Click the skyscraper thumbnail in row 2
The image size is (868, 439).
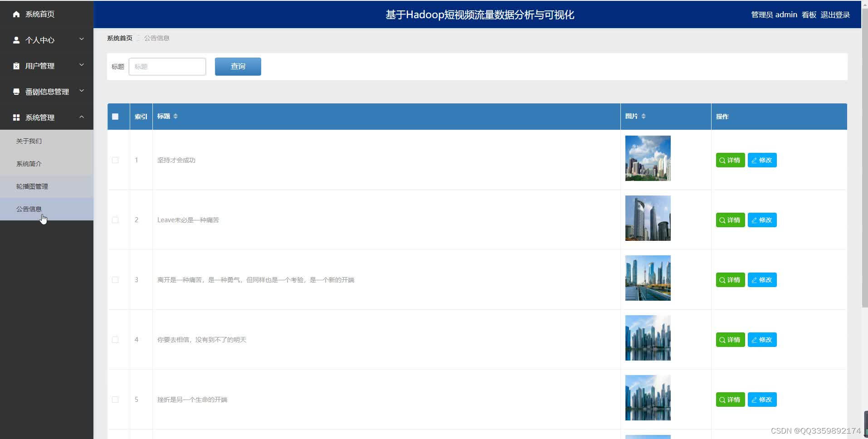click(x=648, y=218)
